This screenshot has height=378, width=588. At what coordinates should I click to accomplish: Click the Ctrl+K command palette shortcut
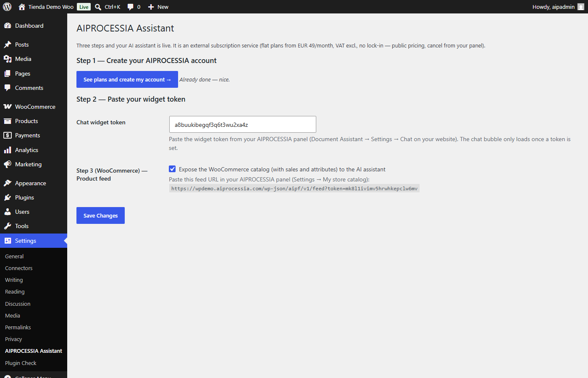click(113, 7)
